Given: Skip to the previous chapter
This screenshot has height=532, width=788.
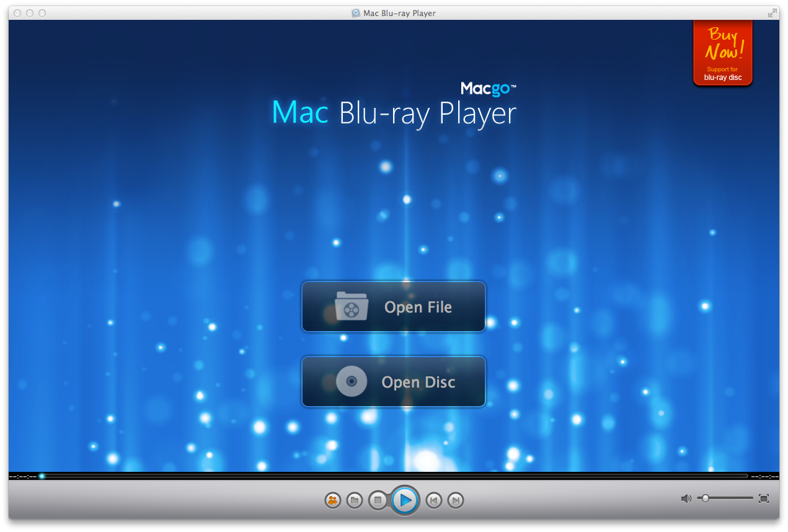Looking at the screenshot, I should click(x=434, y=500).
